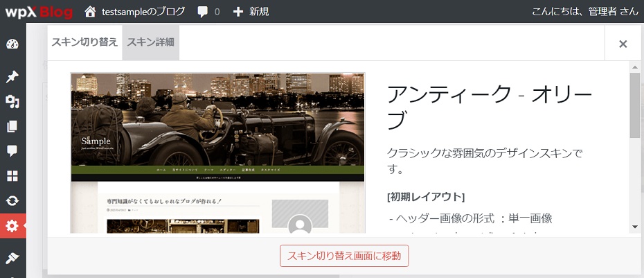Image resolution: width=644 pixels, height=278 pixels.
Task: Click the circular arrows sync icon in the sidebar
Action: point(12,201)
